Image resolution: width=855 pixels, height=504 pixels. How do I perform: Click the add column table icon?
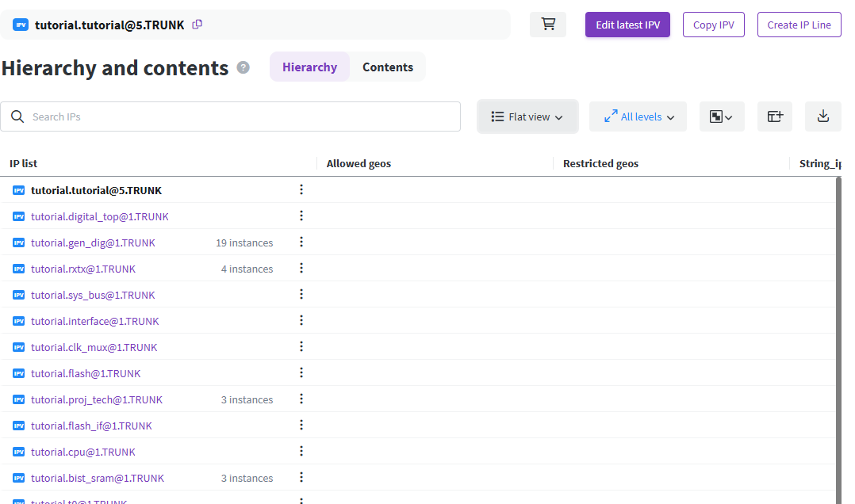pyautogui.click(x=775, y=116)
